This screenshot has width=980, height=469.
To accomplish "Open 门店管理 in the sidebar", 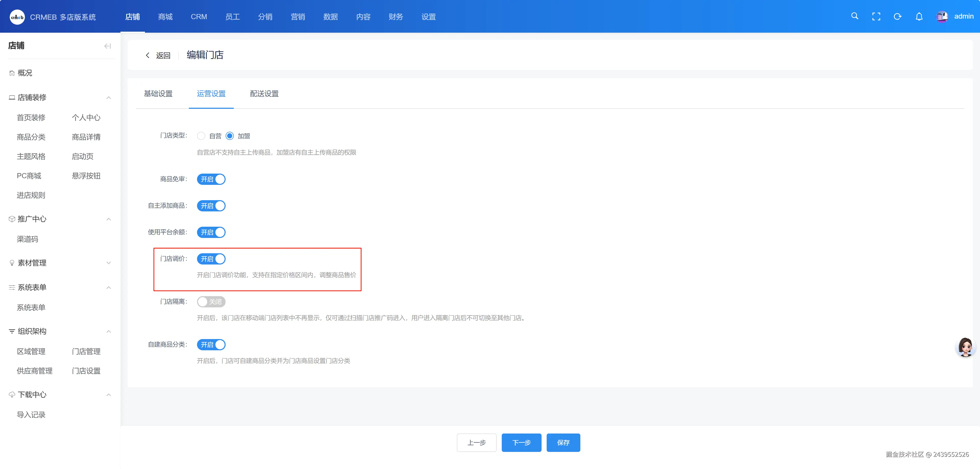I will coord(86,351).
